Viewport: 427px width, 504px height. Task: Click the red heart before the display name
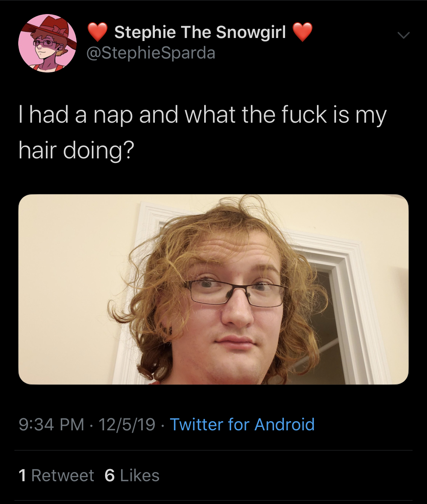[98, 32]
